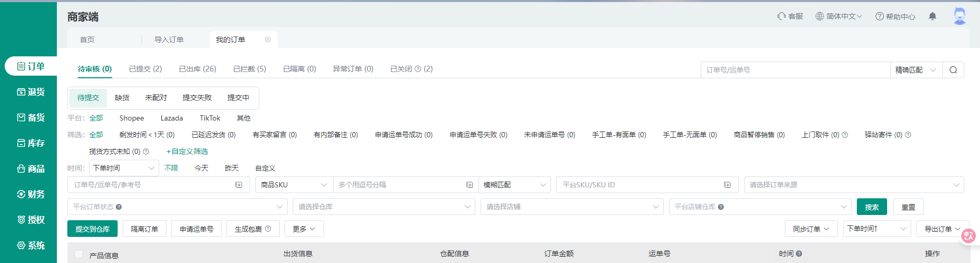Open batch input for 商品SKU values
Screen dimensions: 980x263
pos(469,185)
